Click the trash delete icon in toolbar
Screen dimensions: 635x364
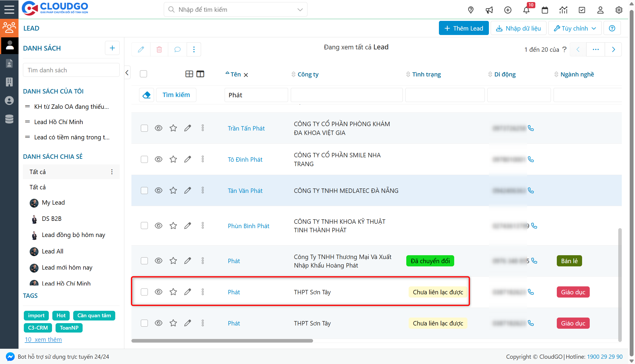tap(159, 49)
